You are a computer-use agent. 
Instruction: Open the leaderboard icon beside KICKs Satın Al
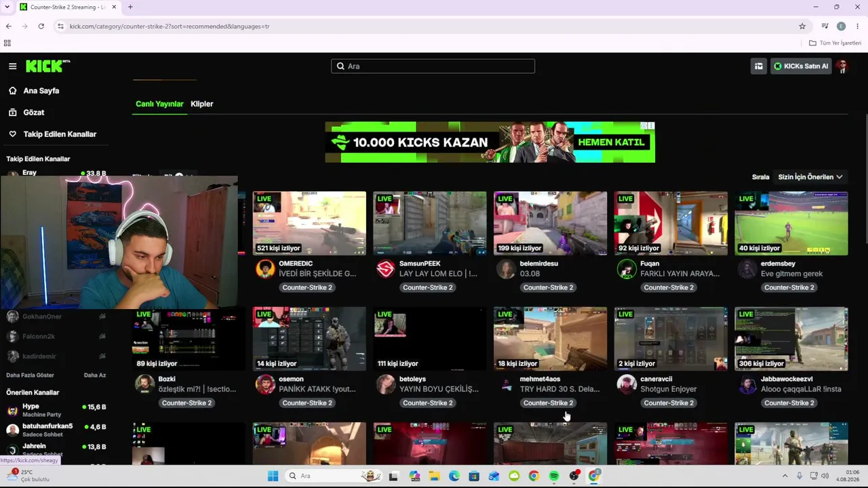pos(759,66)
